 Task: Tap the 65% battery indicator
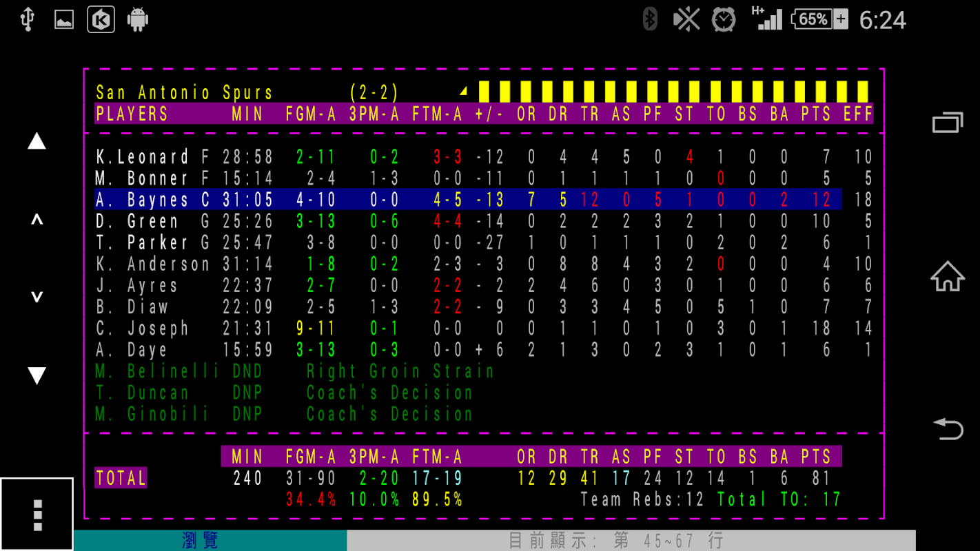tap(819, 19)
